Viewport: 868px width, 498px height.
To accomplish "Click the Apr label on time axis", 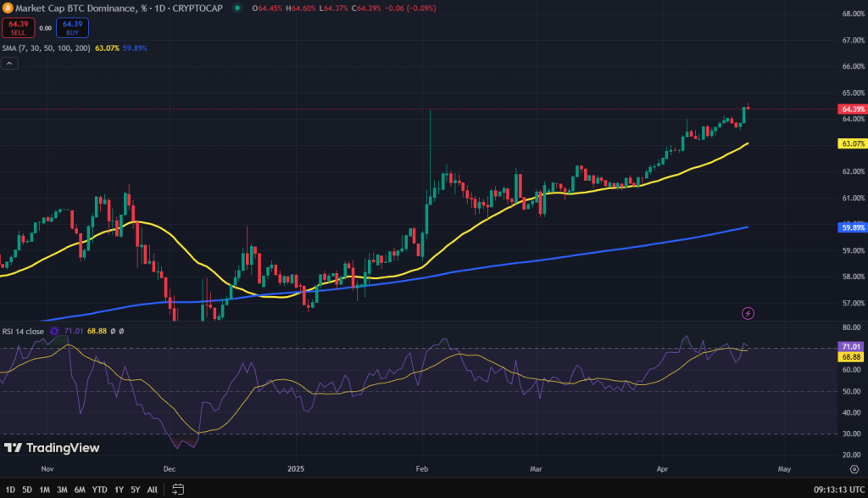I will pyautogui.click(x=662, y=469).
